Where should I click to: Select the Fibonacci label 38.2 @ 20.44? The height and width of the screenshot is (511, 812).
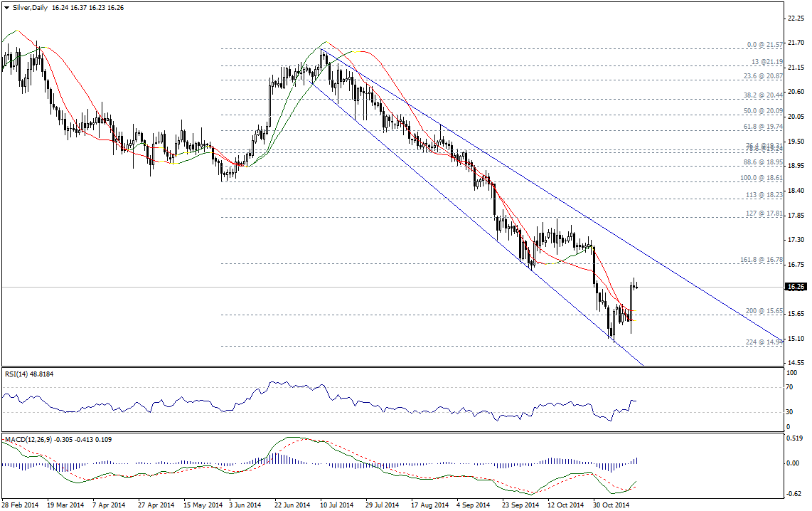click(764, 95)
